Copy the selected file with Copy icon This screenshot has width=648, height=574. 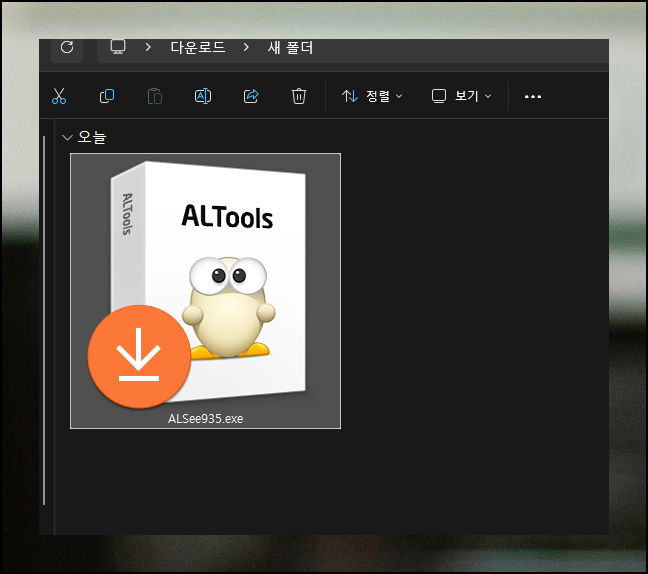point(107,96)
